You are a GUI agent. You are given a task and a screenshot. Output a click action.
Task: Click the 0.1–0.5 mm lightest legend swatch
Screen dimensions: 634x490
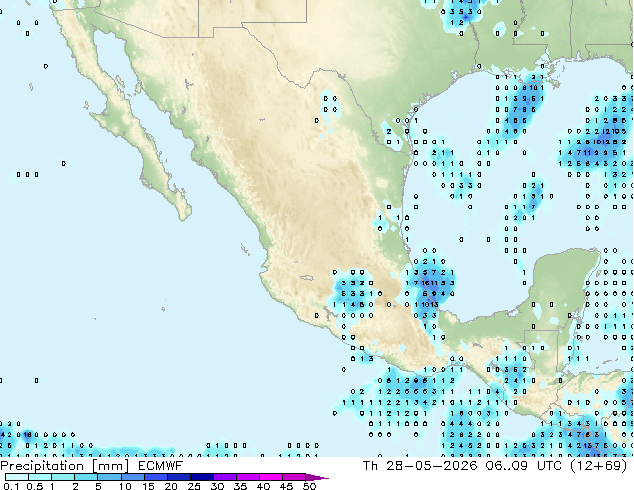coord(17,477)
